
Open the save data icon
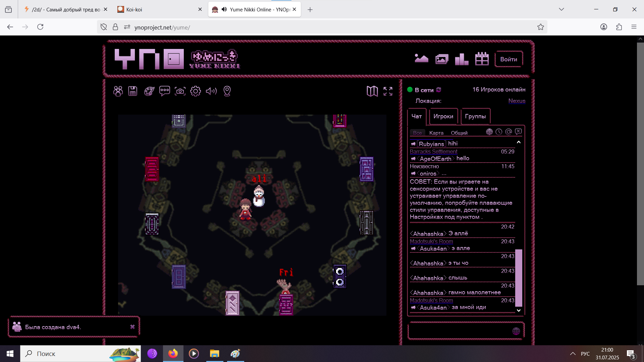click(132, 91)
